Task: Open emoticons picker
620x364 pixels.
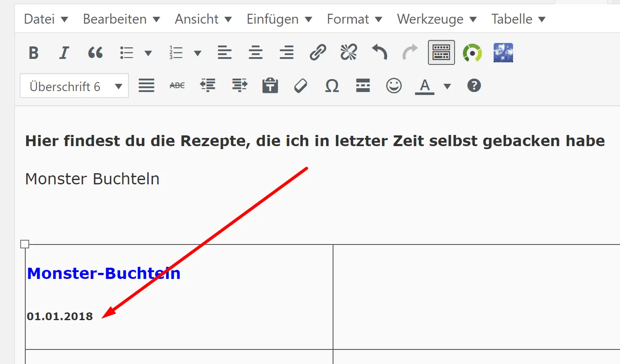Action: point(394,86)
